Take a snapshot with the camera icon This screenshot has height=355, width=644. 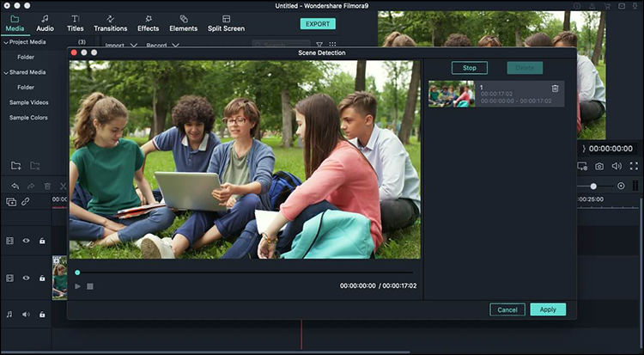(599, 166)
